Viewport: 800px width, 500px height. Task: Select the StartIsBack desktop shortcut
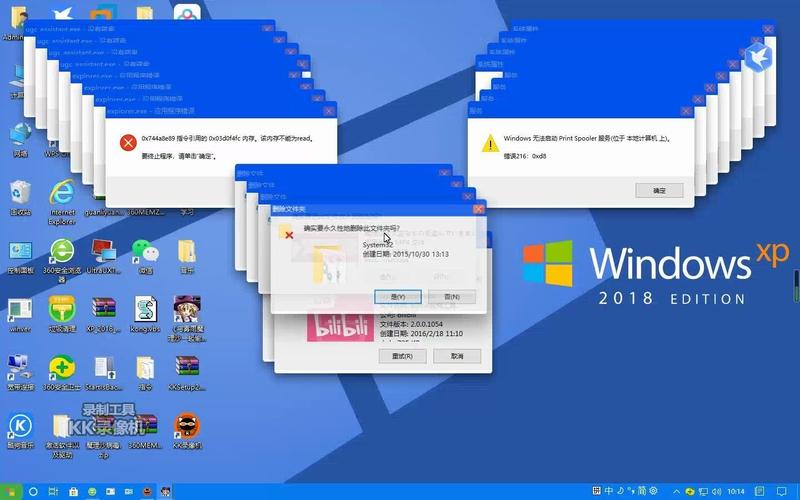coord(104,373)
